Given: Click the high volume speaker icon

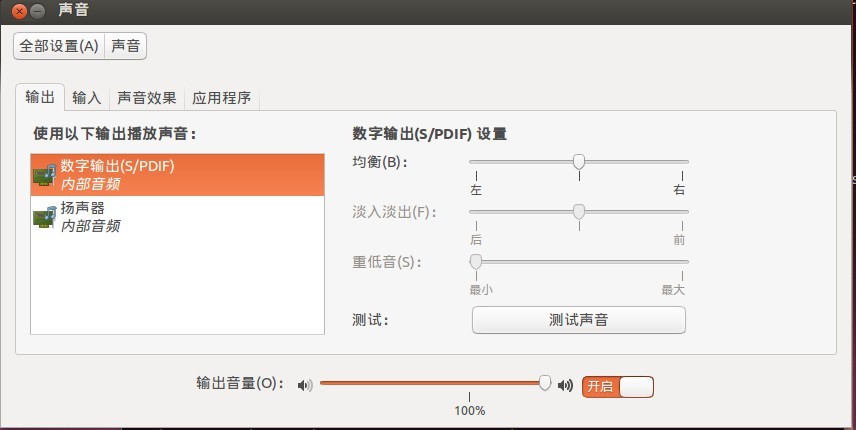Looking at the screenshot, I should pyautogui.click(x=566, y=386).
